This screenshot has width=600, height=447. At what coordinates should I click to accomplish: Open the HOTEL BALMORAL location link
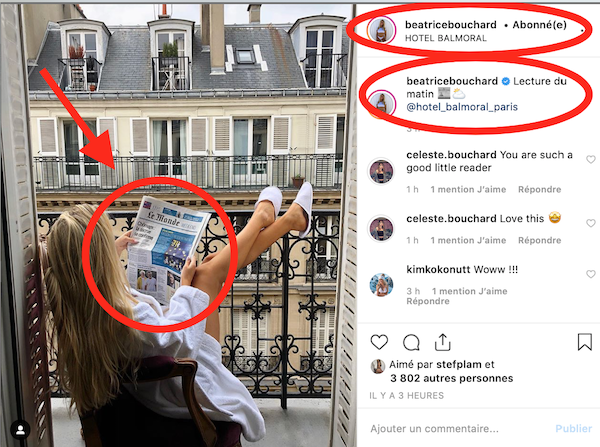point(445,38)
